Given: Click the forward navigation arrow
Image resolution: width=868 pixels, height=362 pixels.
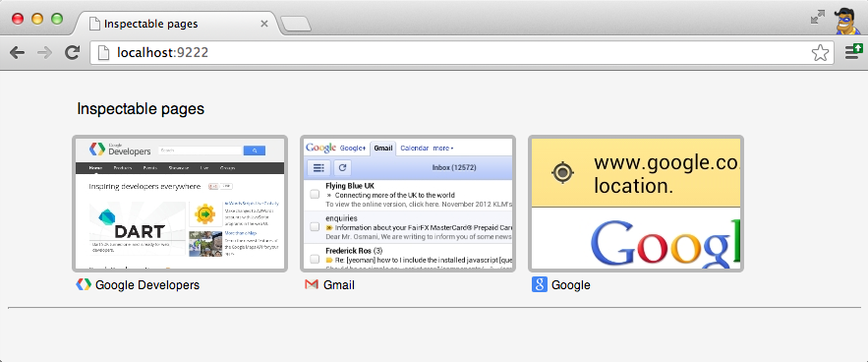Looking at the screenshot, I should (x=44, y=53).
